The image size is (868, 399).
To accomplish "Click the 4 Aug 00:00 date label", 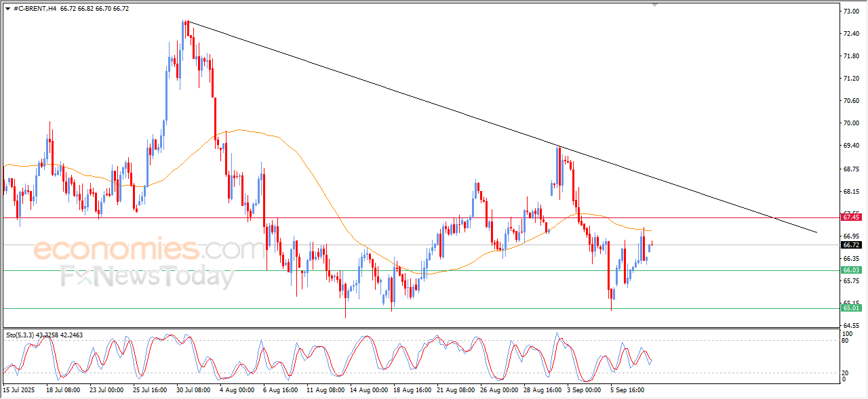I will 237,390.
